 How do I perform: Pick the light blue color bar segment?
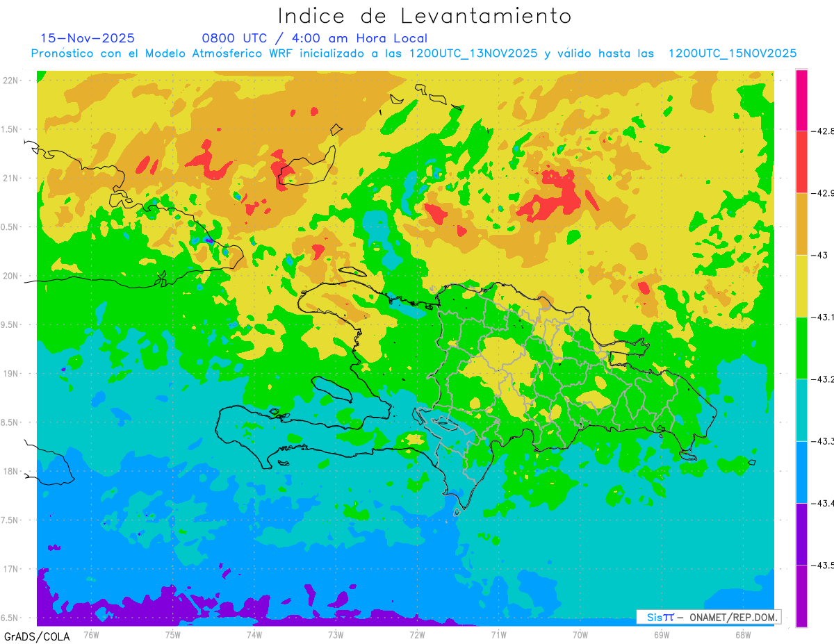(x=801, y=472)
